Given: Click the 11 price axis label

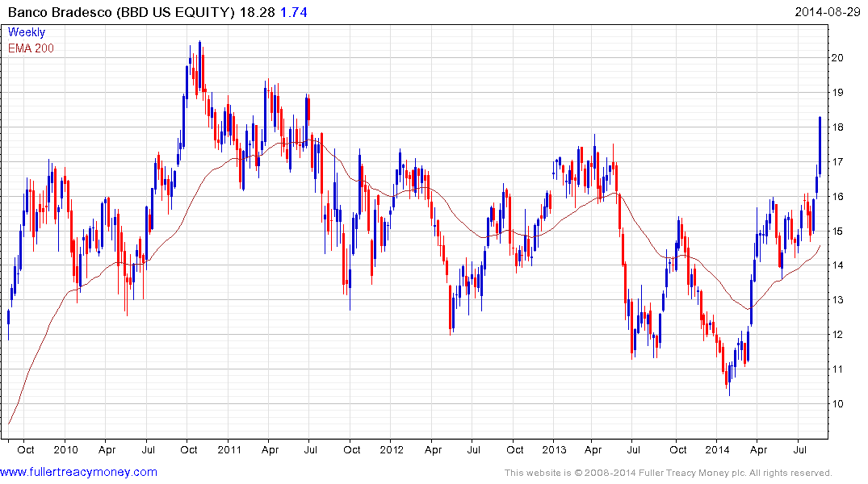Looking at the screenshot, I should point(837,369).
